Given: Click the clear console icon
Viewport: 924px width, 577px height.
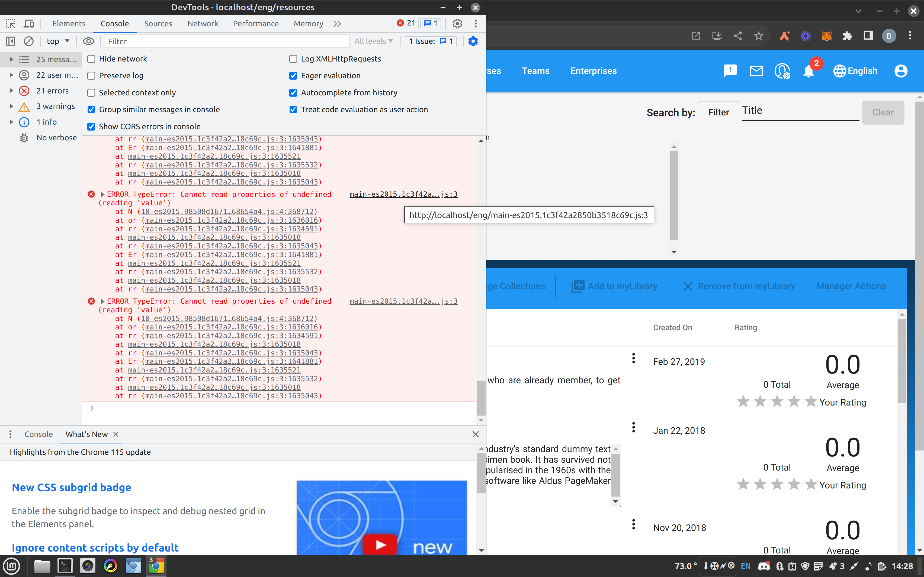Looking at the screenshot, I should click(29, 41).
